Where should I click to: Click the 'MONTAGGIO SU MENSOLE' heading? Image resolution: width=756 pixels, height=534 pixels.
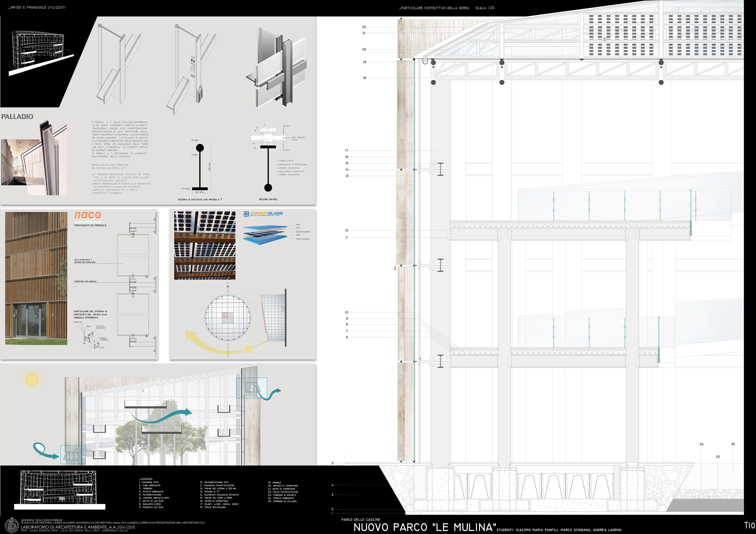coord(90,225)
